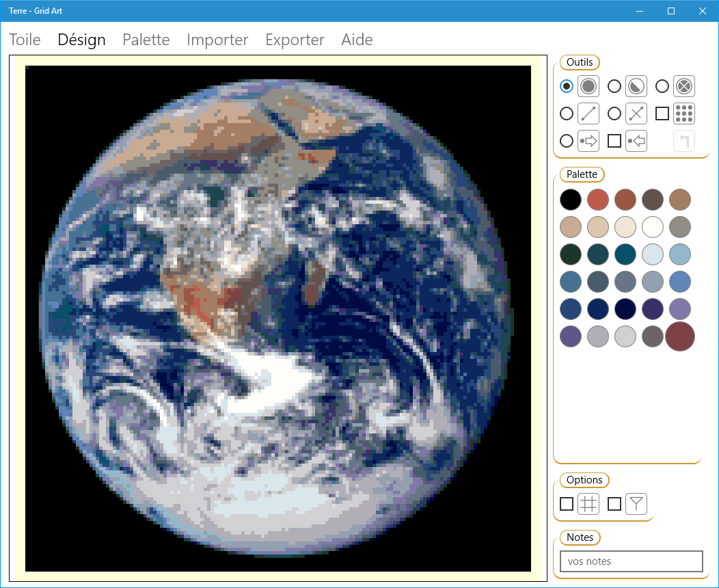Open the Aide menu
The width and height of the screenshot is (719, 588).
click(x=357, y=40)
